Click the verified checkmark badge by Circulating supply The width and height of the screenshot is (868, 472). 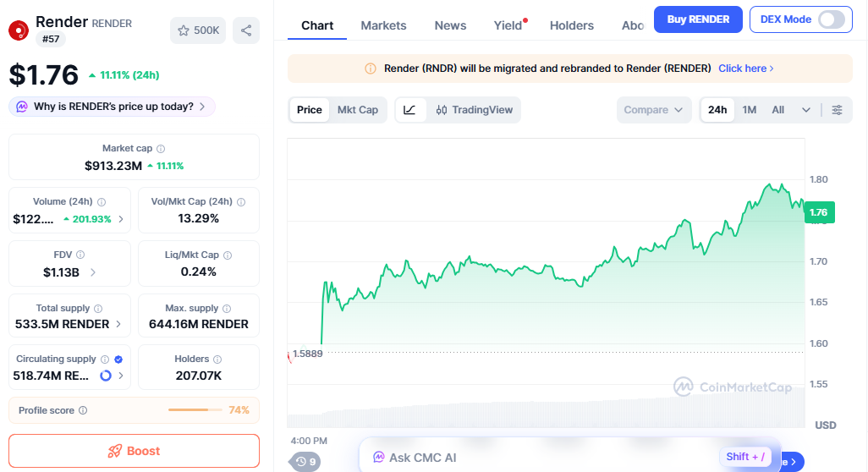point(118,359)
